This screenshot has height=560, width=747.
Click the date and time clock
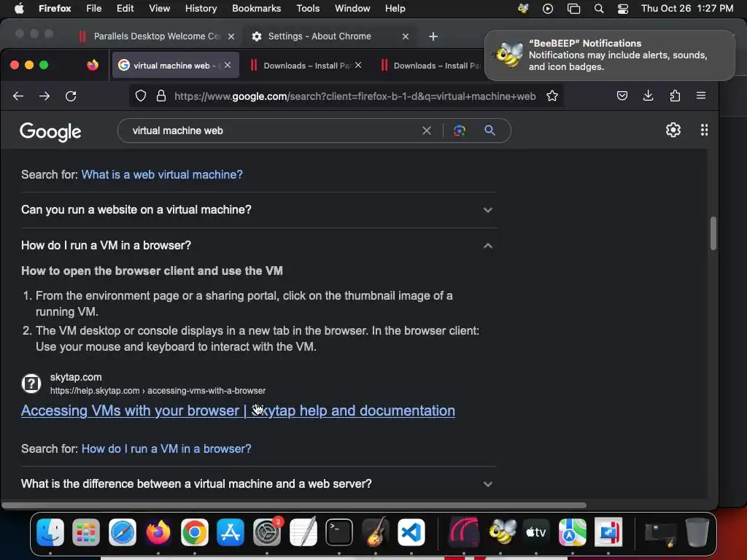[x=687, y=9]
